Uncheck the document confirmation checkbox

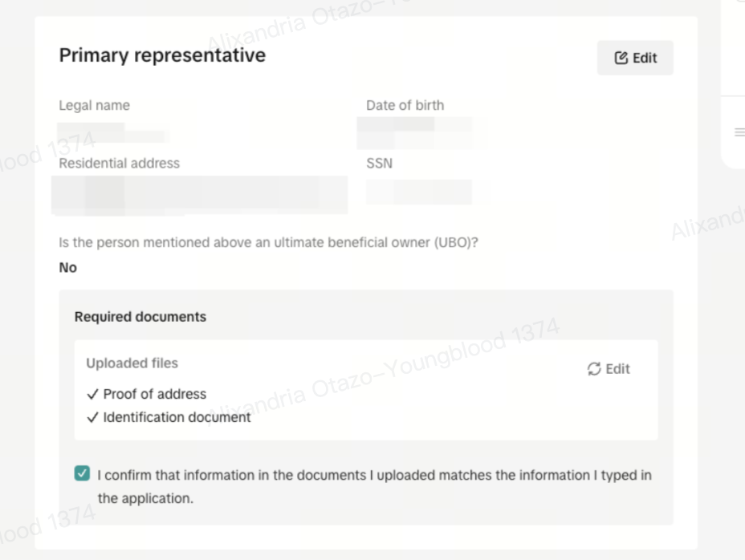(82, 474)
